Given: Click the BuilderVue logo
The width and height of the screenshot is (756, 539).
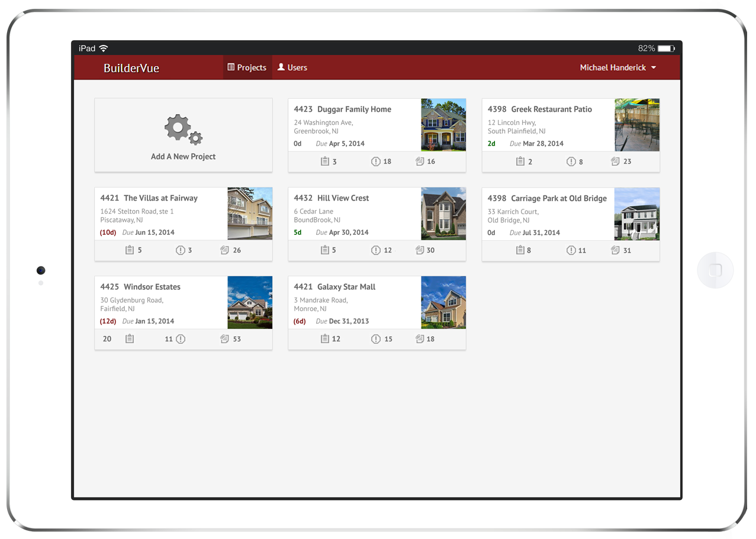Looking at the screenshot, I should (131, 68).
